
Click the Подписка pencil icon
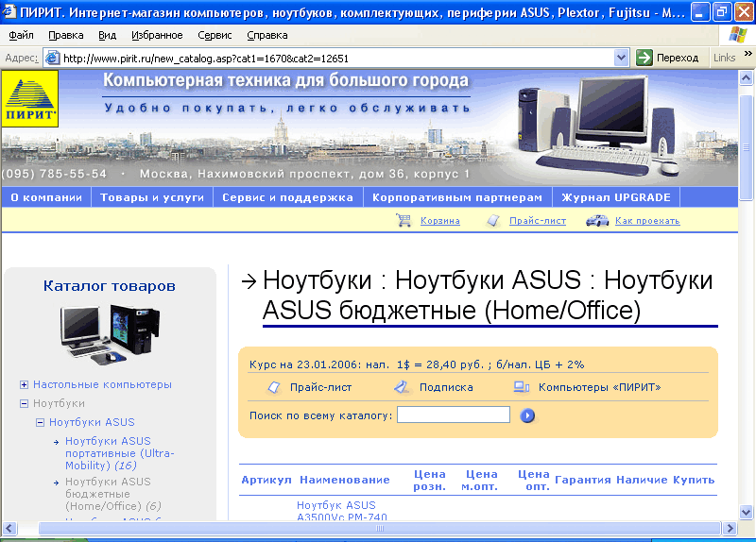tap(401, 387)
